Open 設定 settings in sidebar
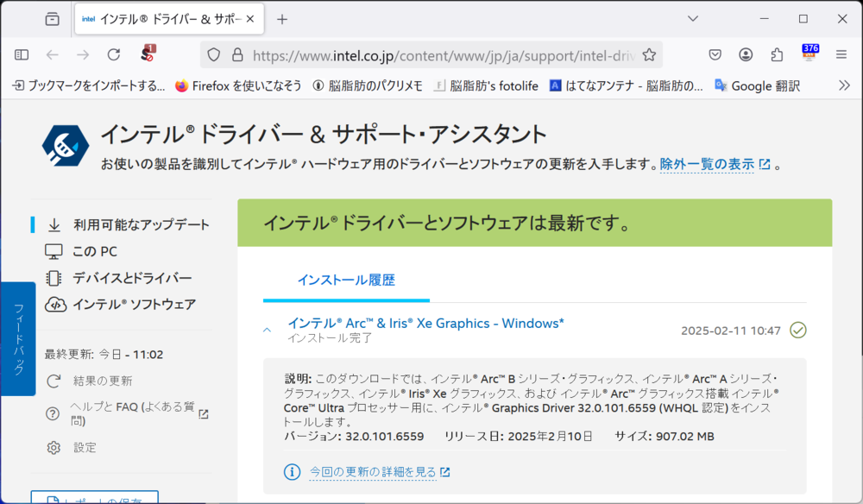Image resolution: width=863 pixels, height=504 pixels. (85, 447)
